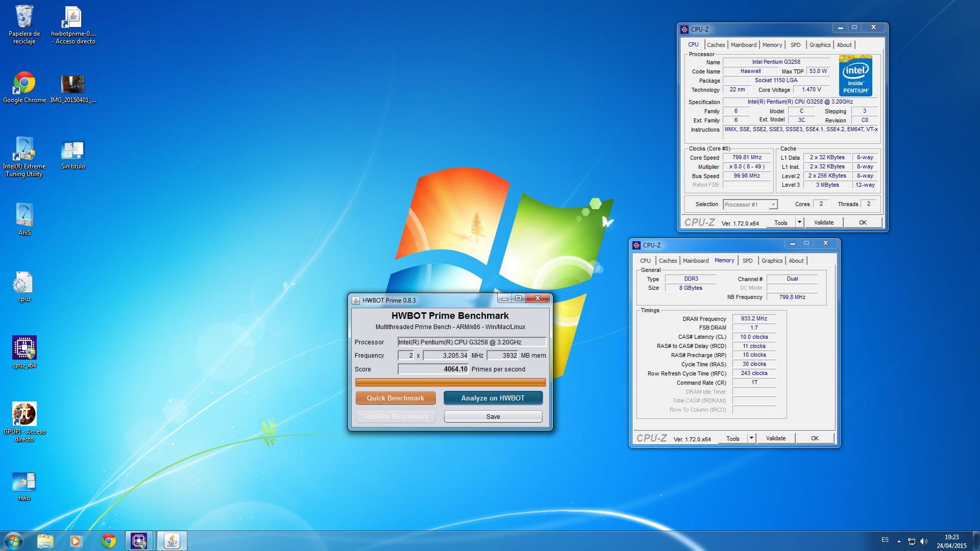Image resolution: width=980 pixels, height=551 pixels.
Task: Select the CPU tab in lower CPU-Z
Action: pos(645,261)
